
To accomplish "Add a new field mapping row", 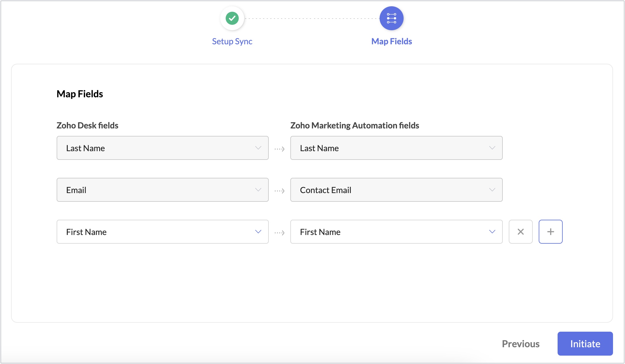I will (550, 232).
